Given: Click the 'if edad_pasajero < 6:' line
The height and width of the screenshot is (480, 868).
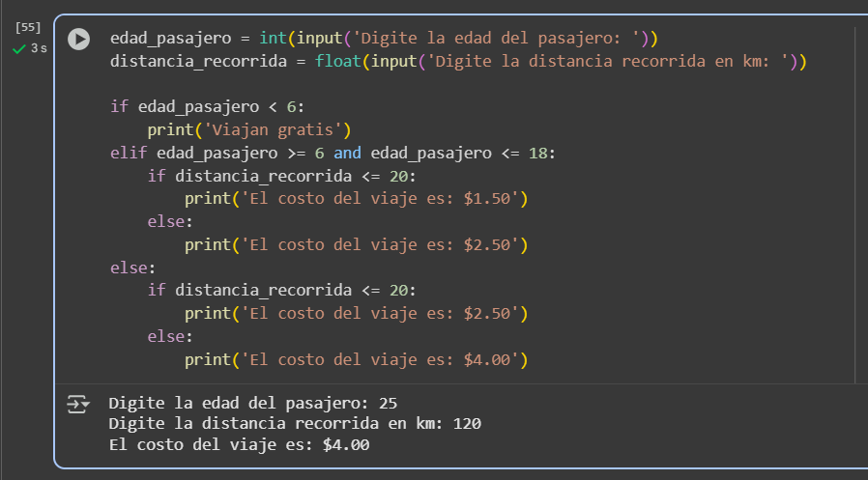Looking at the screenshot, I should point(207,107).
